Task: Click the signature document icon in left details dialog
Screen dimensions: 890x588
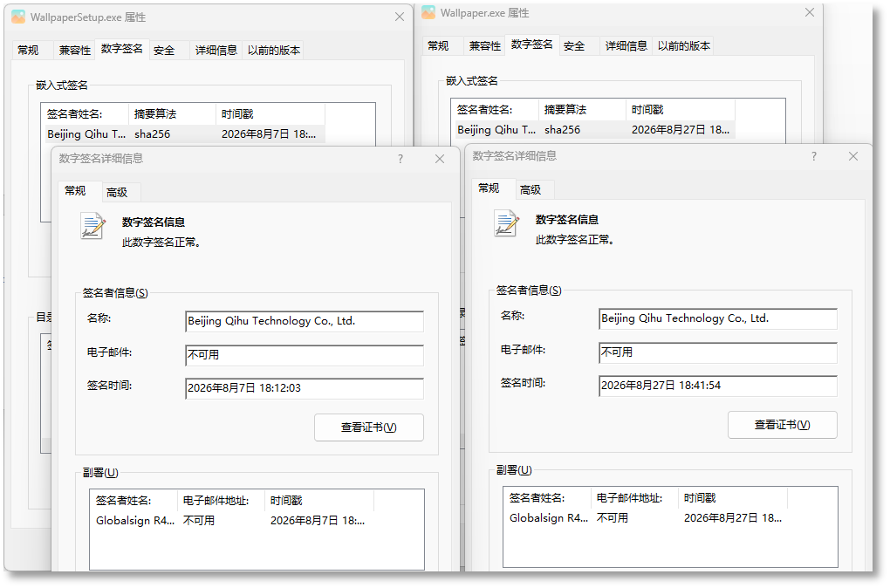Action: [x=92, y=226]
